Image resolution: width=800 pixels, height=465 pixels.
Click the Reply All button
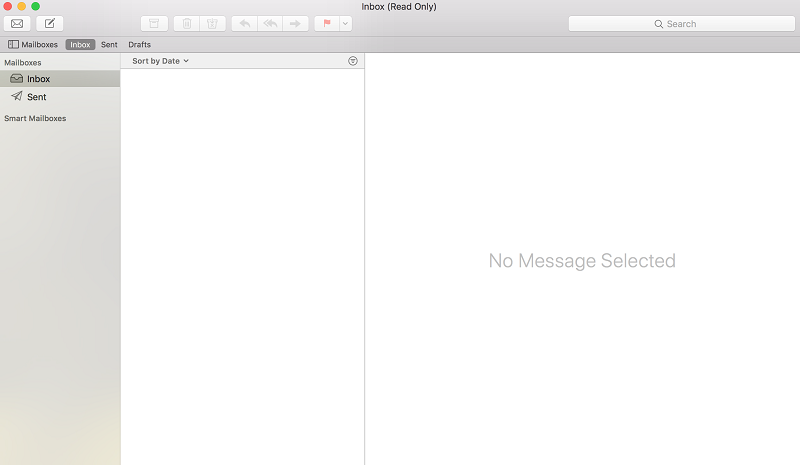270,23
